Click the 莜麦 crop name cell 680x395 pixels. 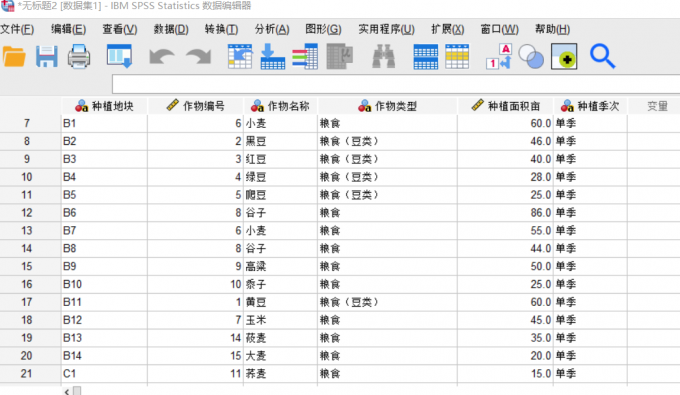pos(280,338)
